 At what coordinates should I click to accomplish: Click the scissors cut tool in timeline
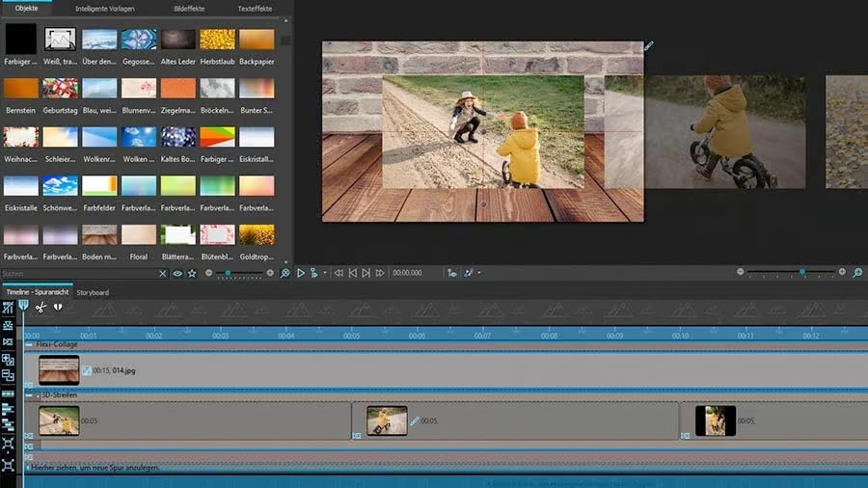point(41,308)
